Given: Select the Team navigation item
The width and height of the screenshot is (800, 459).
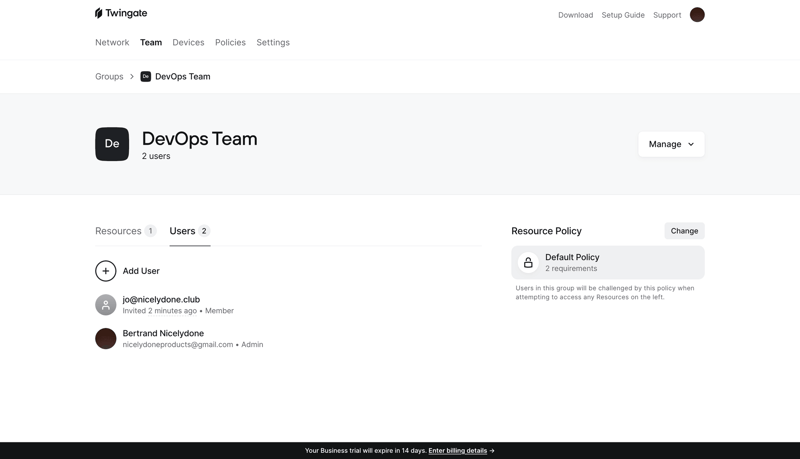Looking at the screenshot, I should click(151, 42).
